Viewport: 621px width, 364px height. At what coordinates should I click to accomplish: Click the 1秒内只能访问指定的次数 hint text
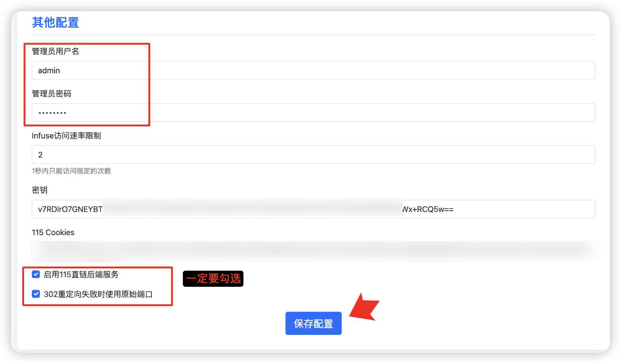(x=71, y=171)
